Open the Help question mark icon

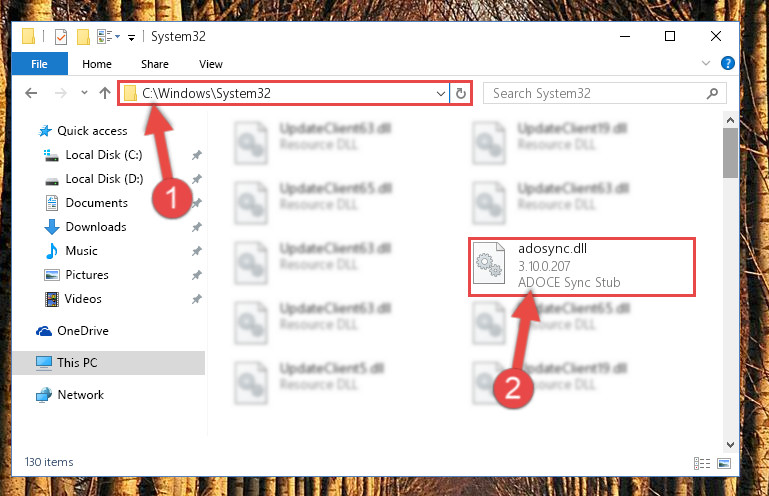point(727,63)
